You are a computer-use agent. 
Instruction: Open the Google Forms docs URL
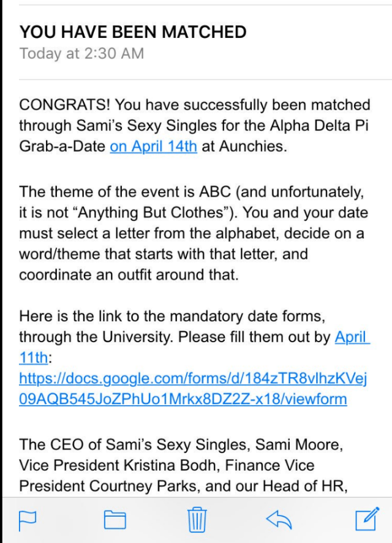192,389
